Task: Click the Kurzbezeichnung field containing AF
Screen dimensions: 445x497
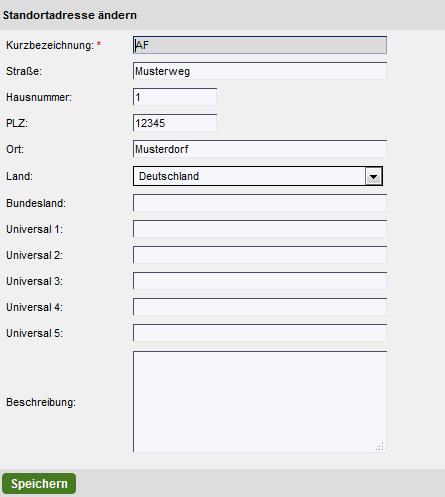Action: pos(260,45)
